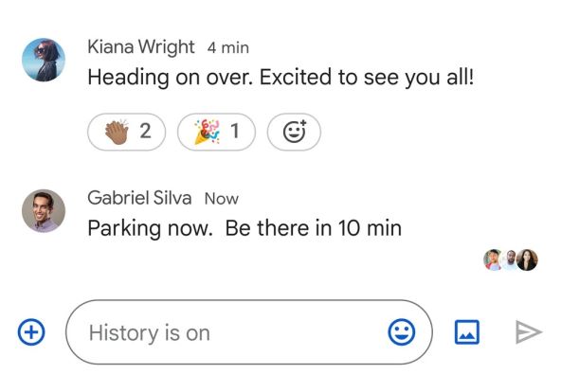Click the send message arrow icon
Screen dimensions: 561x392
click(529, 332)
